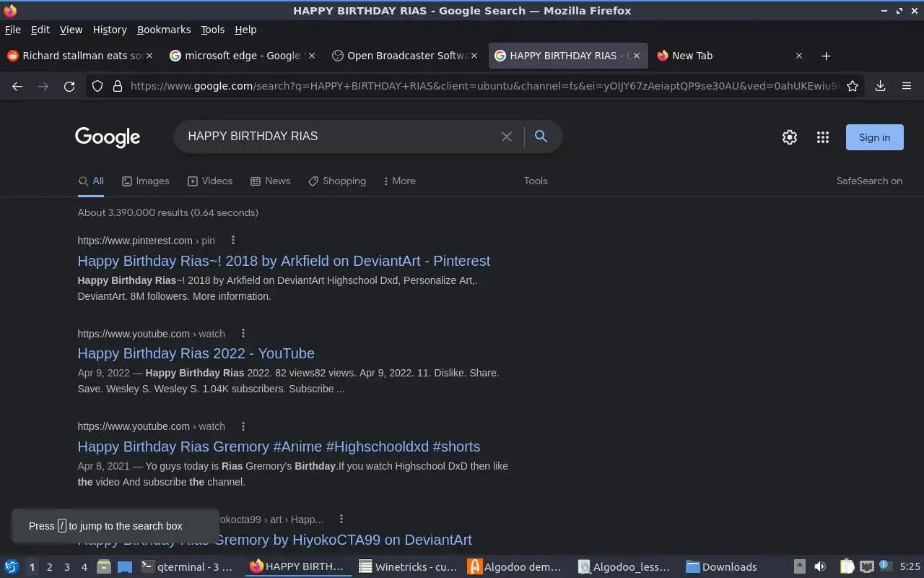
Task: Click inside the Google search input field
Action: coord(339,137)
